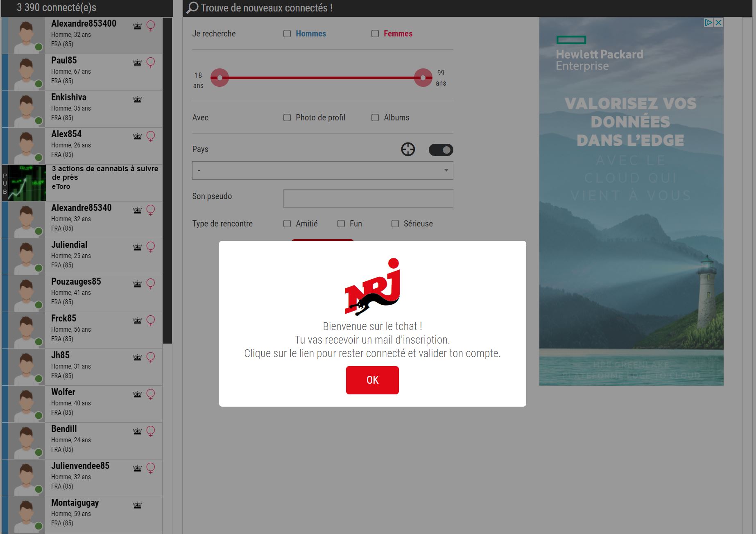Click the female symbol next to Juliendial
Viewport: 756px width, 534px height.
(151, 247)
